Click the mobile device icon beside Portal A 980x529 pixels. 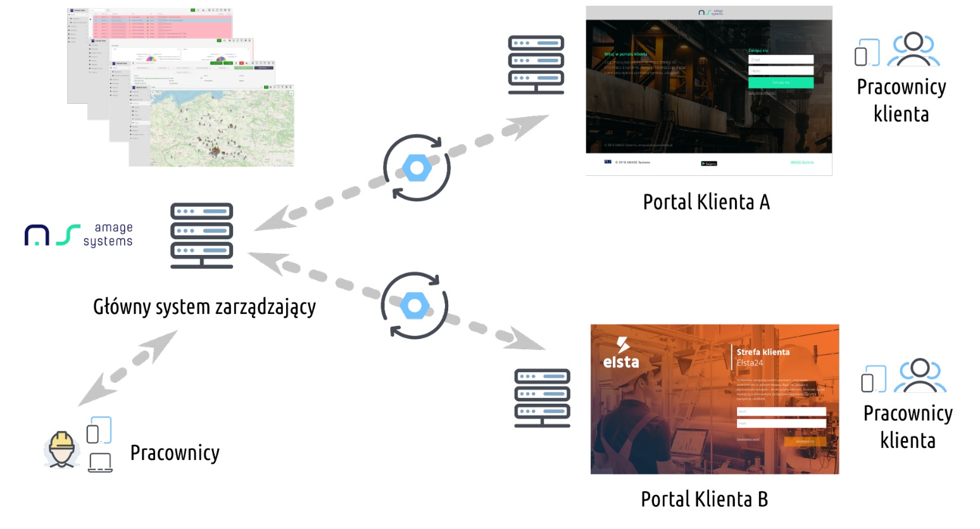867,53
